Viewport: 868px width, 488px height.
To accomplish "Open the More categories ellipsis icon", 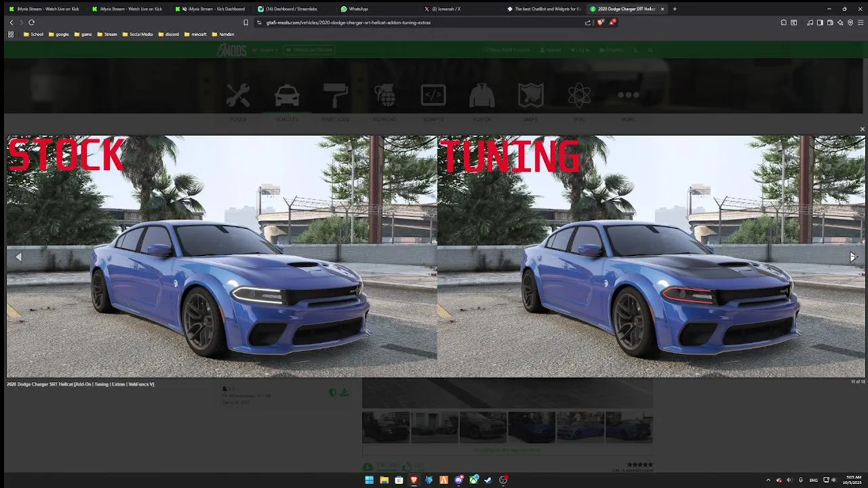I will point(629,96).
